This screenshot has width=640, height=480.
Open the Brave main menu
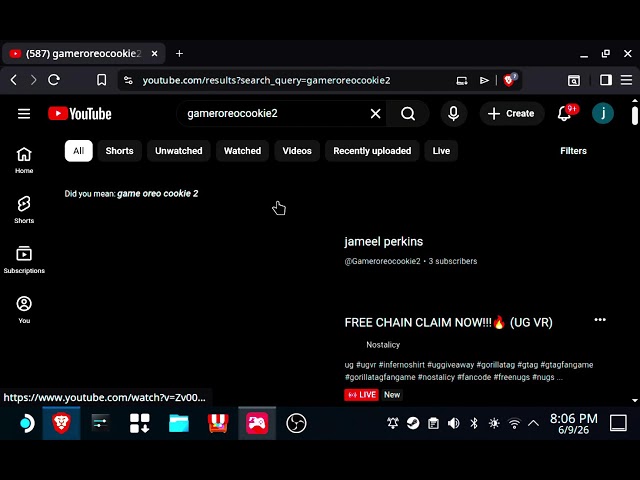tap(627, 80)
